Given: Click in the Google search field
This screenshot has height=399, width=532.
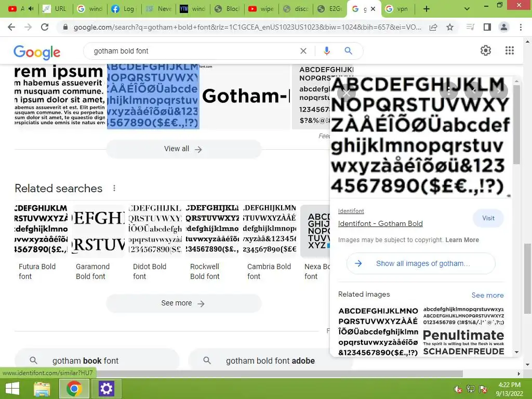Looking at the screenshot, I should tap(193, 51).
